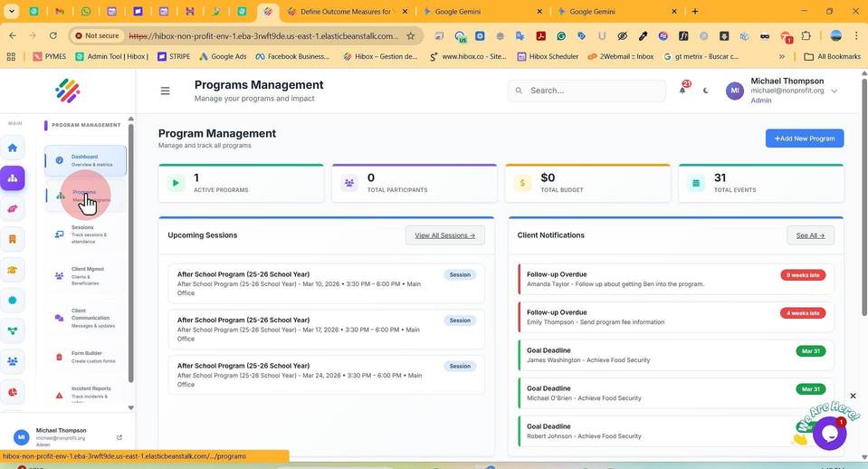
Task: Select Client Mgmnt menu item
Action: [x=85, y=276]
